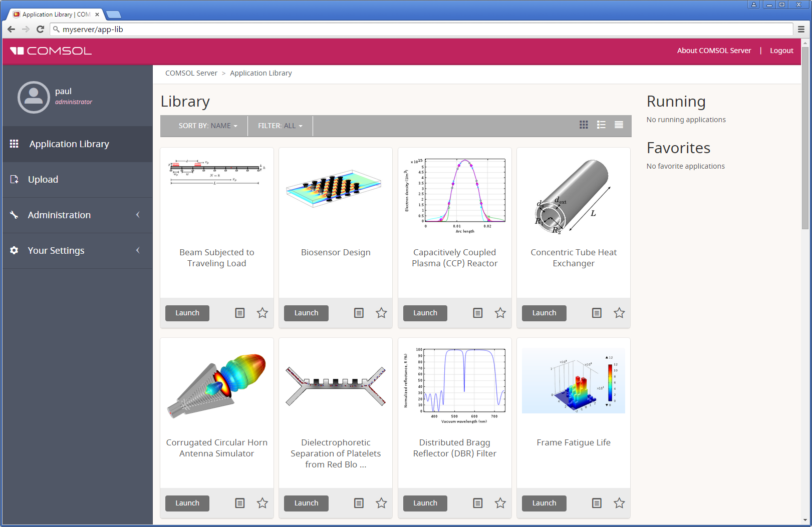Switch to grid view layout
Viewport: 812px width, 527px height.
584,125
